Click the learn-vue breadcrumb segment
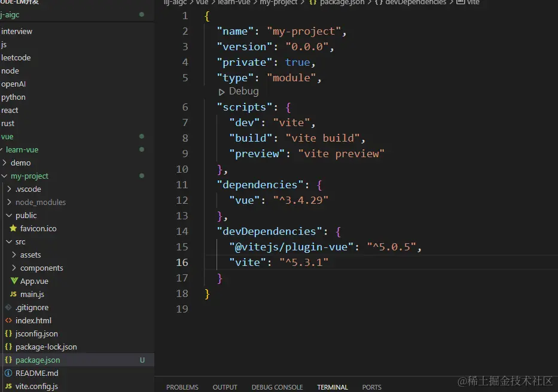 point(234,2)
